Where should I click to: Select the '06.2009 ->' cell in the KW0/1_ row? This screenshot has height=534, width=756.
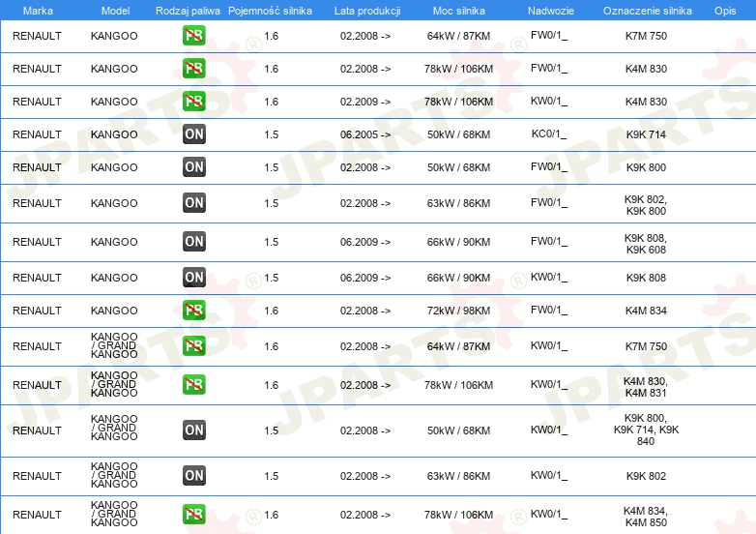pos(365,278)
